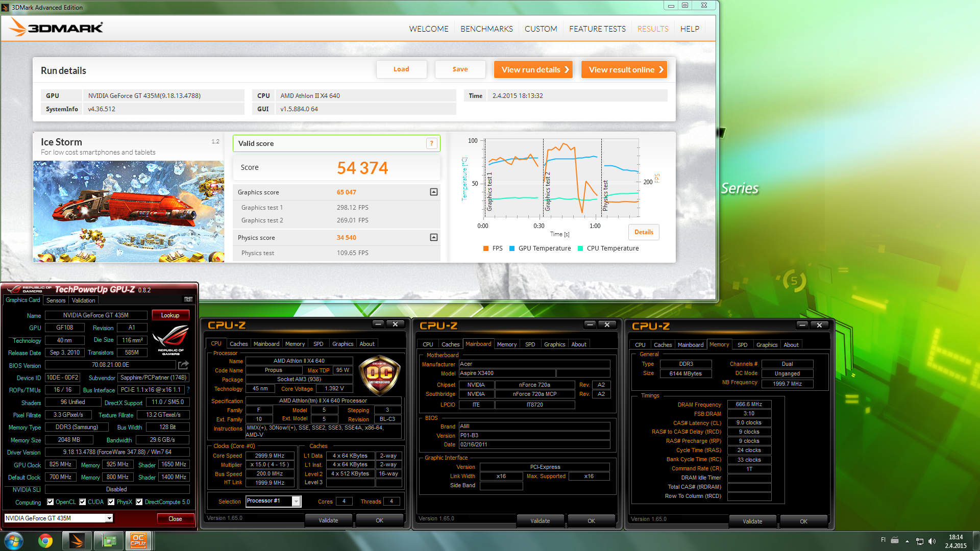
Task: Click the 3DMark title bar app icon
Action: (x=6, y=7)
